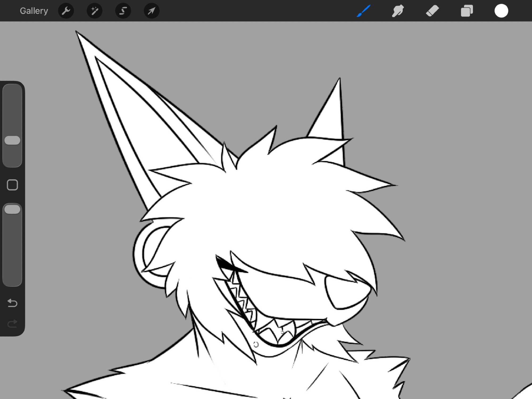Activate the Transform arrow tool

click(151, 11)
